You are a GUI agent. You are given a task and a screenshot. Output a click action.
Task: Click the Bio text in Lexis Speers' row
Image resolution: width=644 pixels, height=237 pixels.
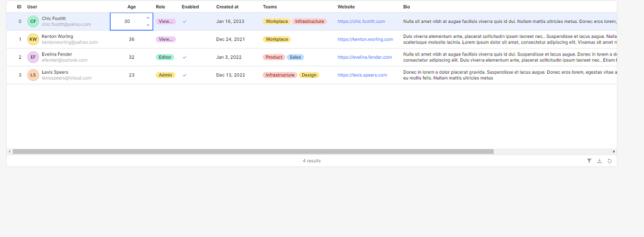pyautogui.click(x=510, y=75)
